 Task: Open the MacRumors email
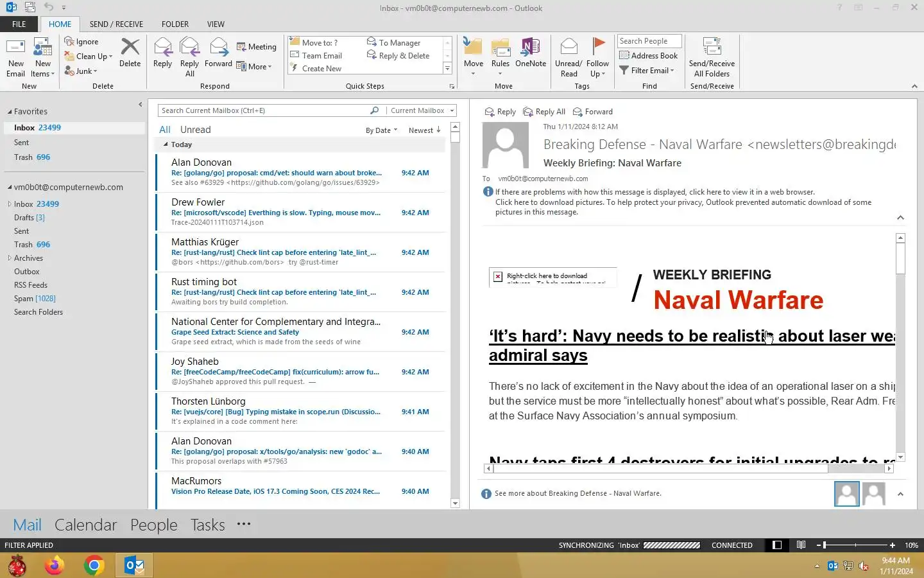tap(301, 491)
